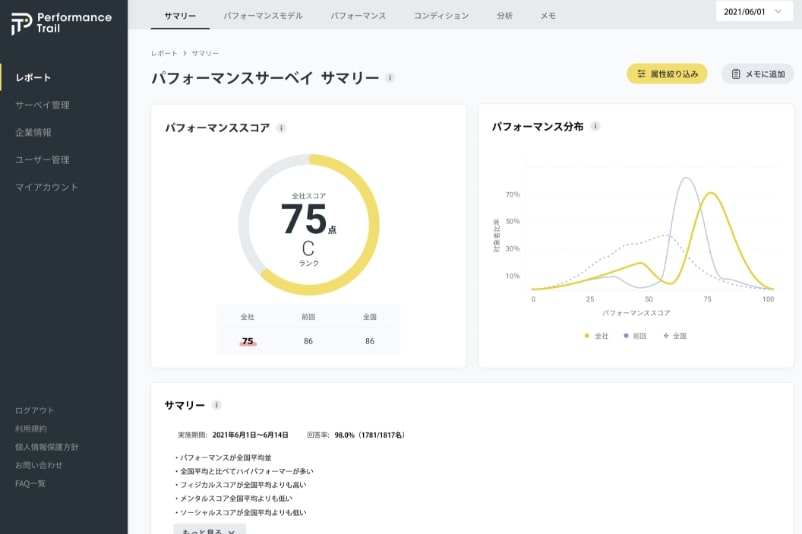Click the Performance Trail logo
802x534 pixels.
[61, 23]
